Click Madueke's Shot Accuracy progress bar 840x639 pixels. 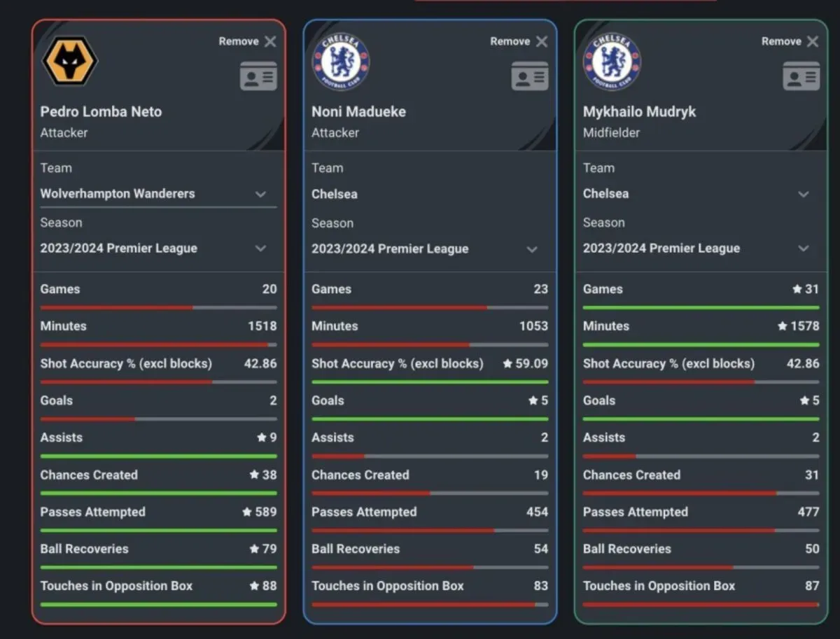(x=430, y=382)
